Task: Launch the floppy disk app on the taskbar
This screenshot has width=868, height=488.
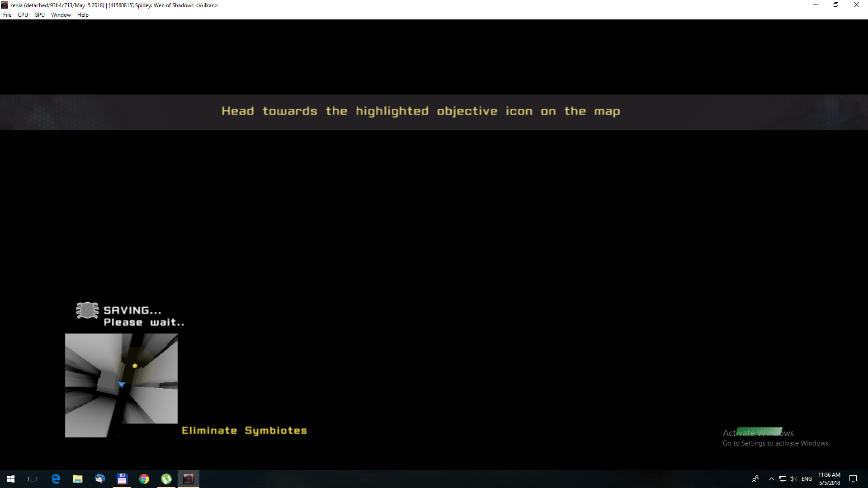Action: (x=122, y=479)
